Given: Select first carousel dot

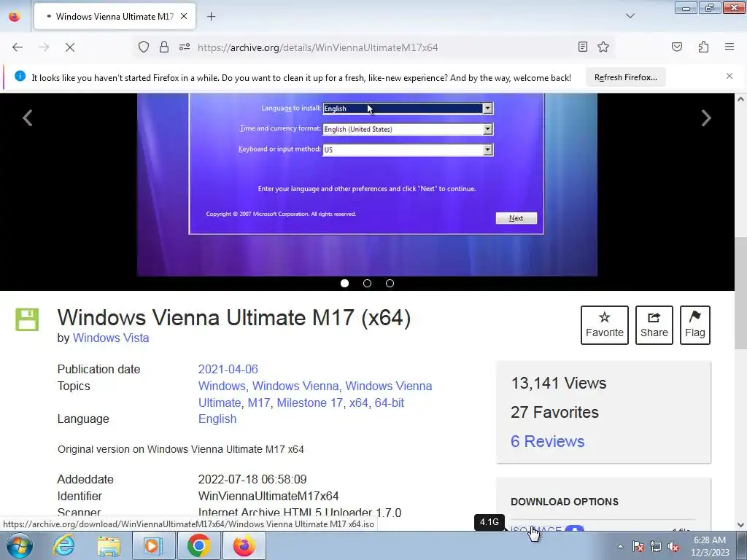Looking at the screenshot, I should [344, 284].
